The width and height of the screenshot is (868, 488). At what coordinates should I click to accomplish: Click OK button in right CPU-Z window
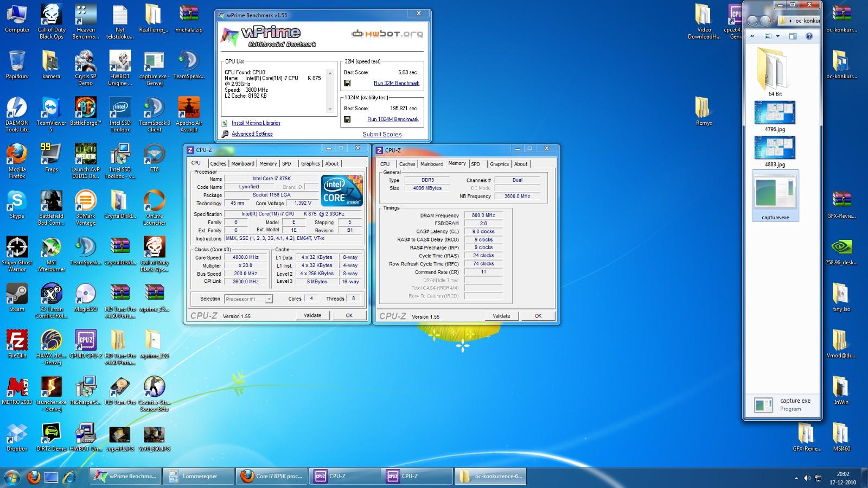click(x=538, y=316)
